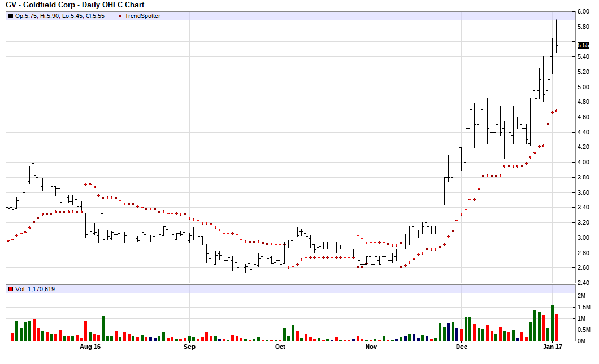599x364 pixels.
Task: Click the 5.20 price axis label
Action: click(x=583, y=72)
